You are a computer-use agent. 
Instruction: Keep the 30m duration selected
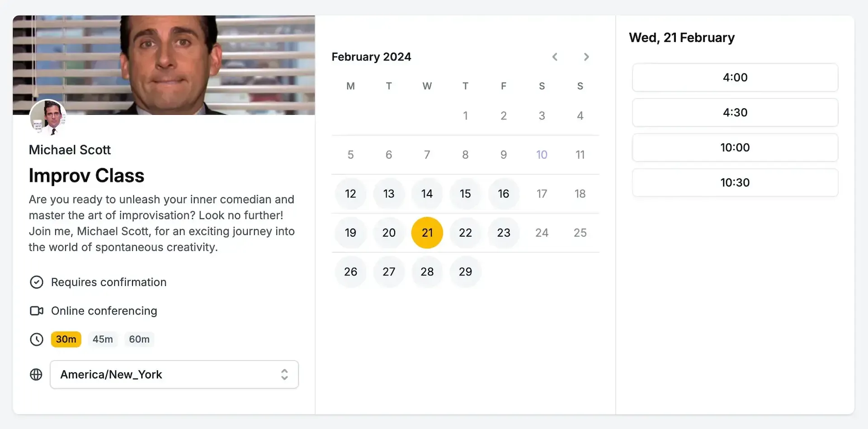click(66, 339)
